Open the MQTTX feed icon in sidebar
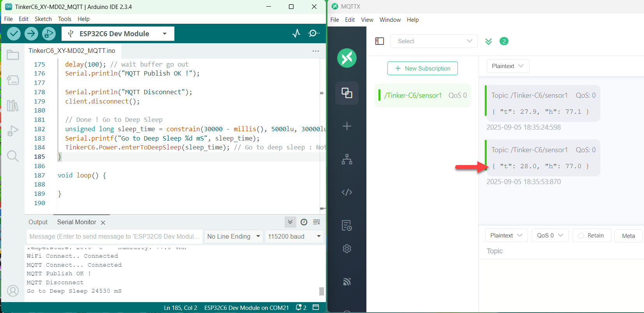The image size is (644, 313). click(x=347, y=281)
